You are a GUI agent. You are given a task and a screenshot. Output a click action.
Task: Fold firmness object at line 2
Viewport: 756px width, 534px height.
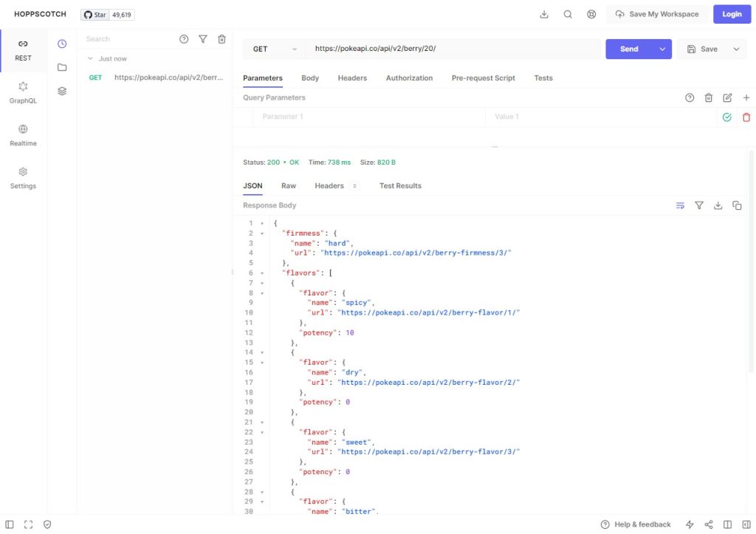(262, 233)
